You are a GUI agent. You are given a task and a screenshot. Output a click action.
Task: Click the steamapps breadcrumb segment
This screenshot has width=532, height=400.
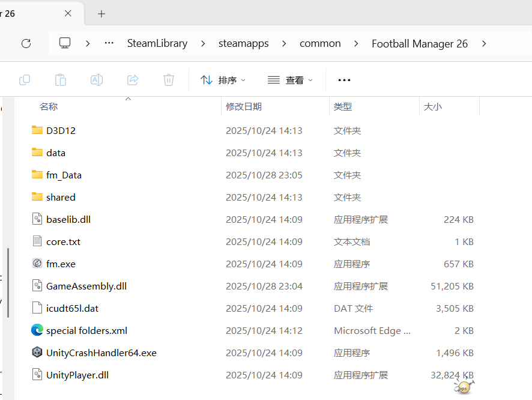(x=243, y=43)
